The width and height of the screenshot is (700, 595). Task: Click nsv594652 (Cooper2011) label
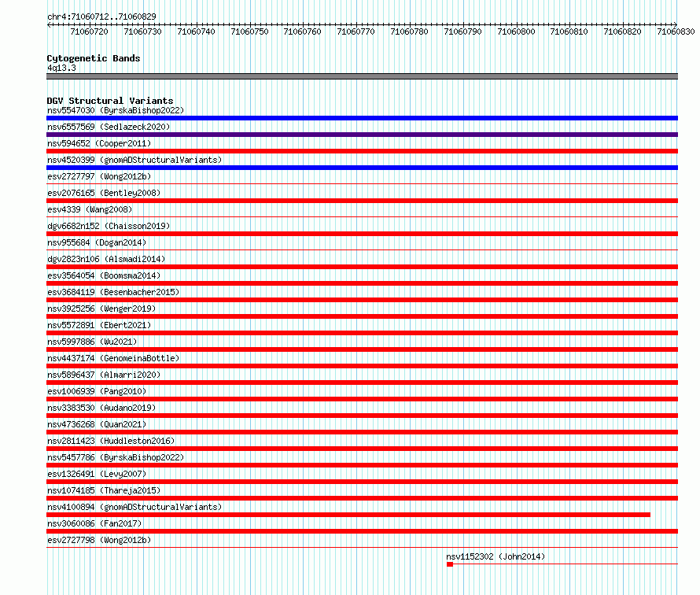point(99,143)
